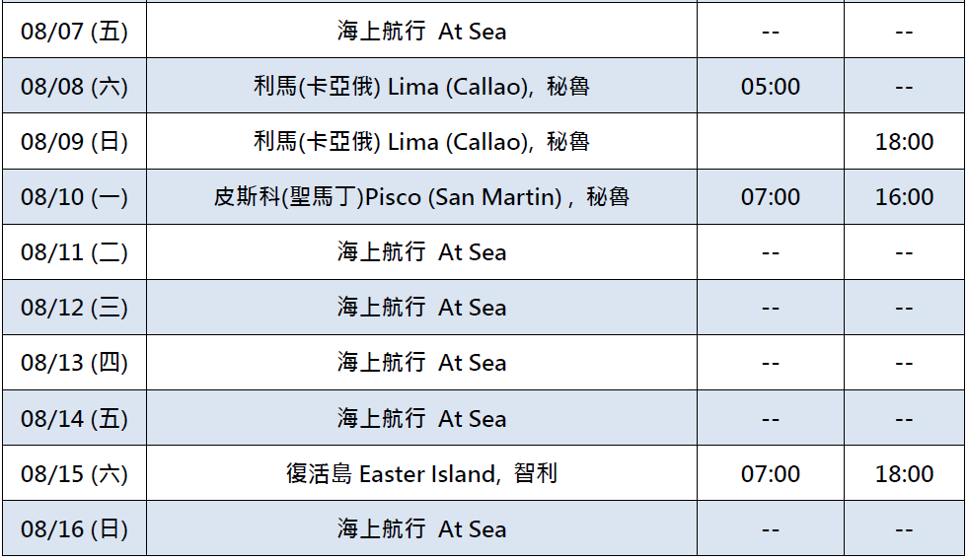968x560 pixels.
Task: Click Lima (Callao) port on 08/08 row
Action: 421,87
